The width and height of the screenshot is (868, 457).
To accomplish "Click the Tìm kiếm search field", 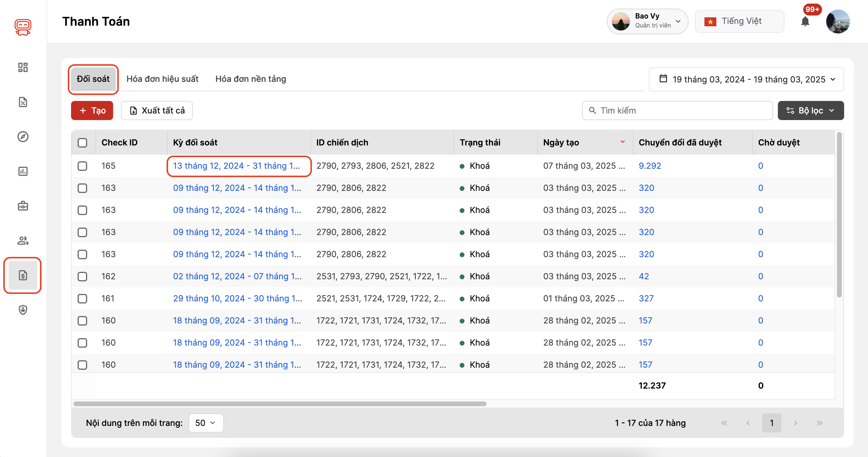I will click(677, 111).
